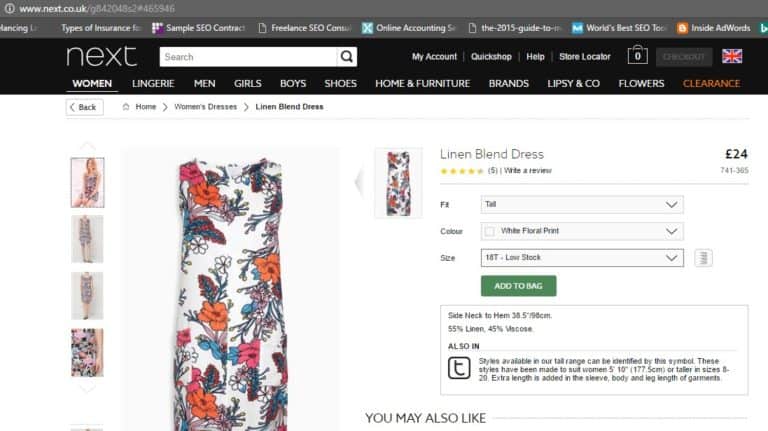Open the WOMEN menu
Viewport: 768px width, 431px height.
coord(92,83)
